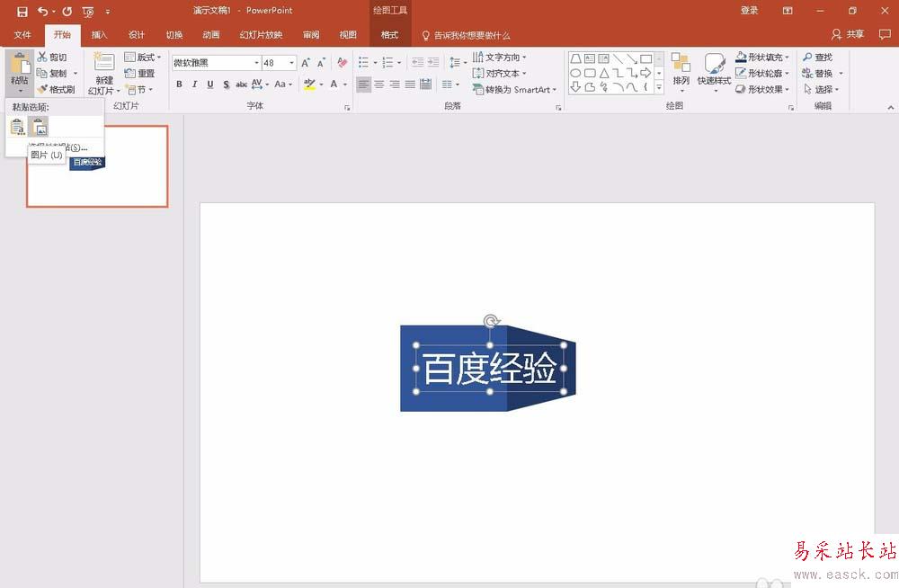Click the distributed alignment icon
Screen dimensions: 899x588
pos(425,85)
